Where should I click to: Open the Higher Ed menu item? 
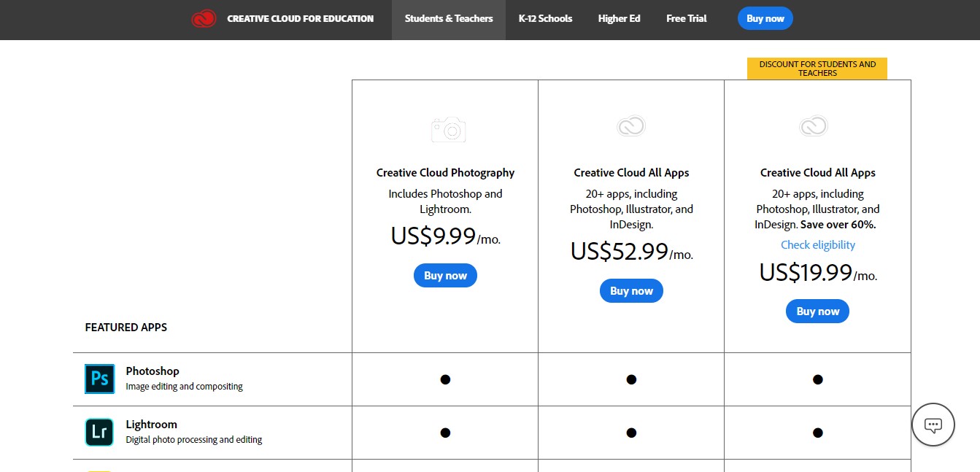coord(619,18)
